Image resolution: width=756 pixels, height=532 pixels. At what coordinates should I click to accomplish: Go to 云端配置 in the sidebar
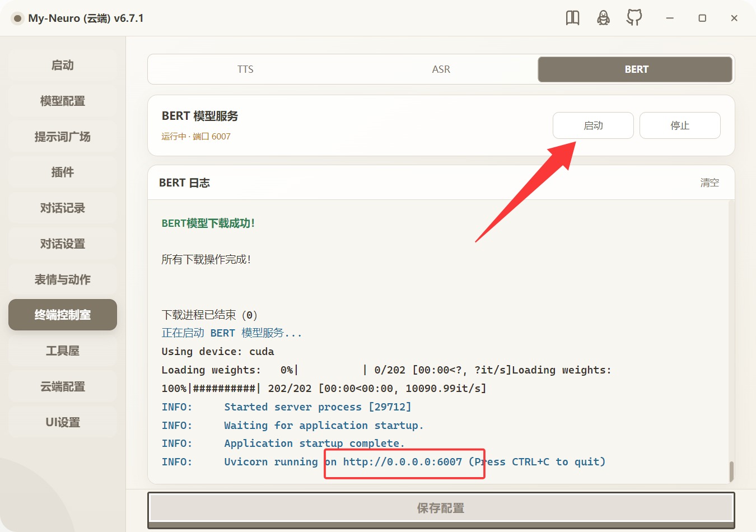click(x=63, y=386)
